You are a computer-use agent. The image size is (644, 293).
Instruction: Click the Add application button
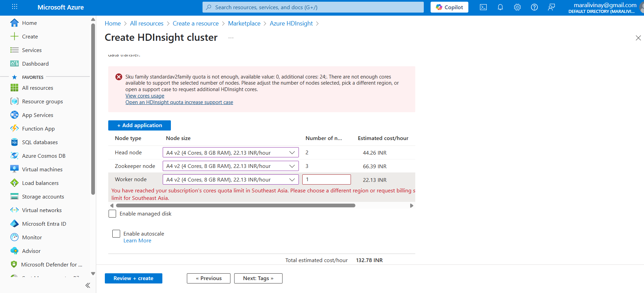click(x=140, y=125)
